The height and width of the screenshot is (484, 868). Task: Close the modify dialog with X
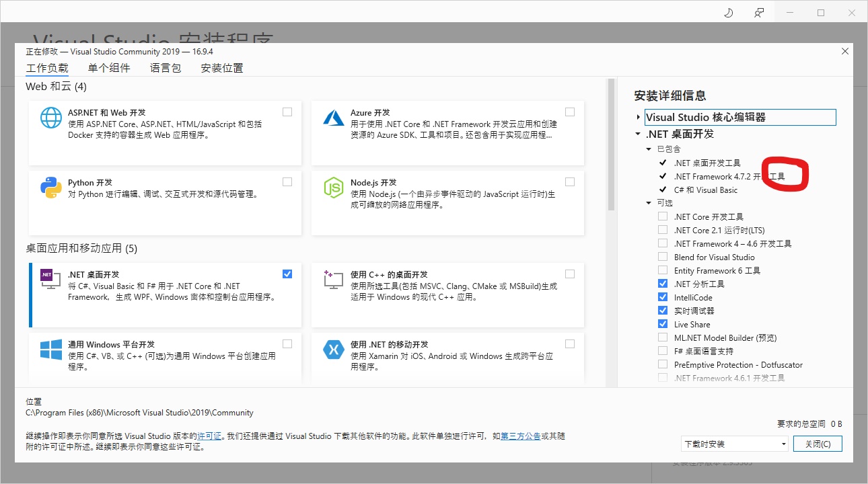coord(845,52)
